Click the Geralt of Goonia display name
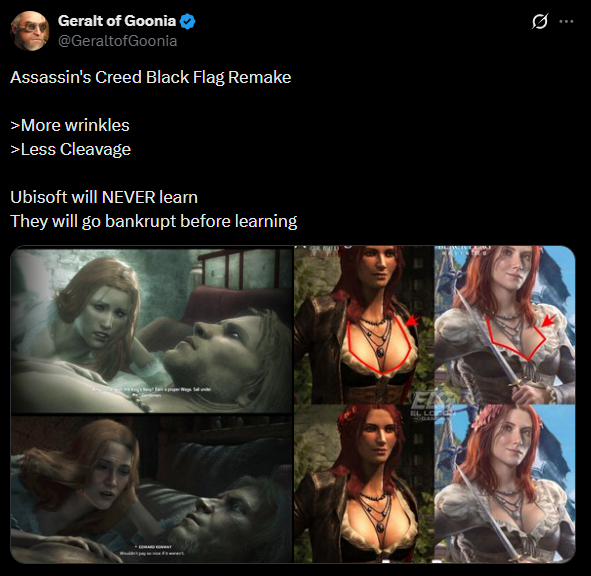This screenshot has width=591, height=576. [x=117, y=21]
